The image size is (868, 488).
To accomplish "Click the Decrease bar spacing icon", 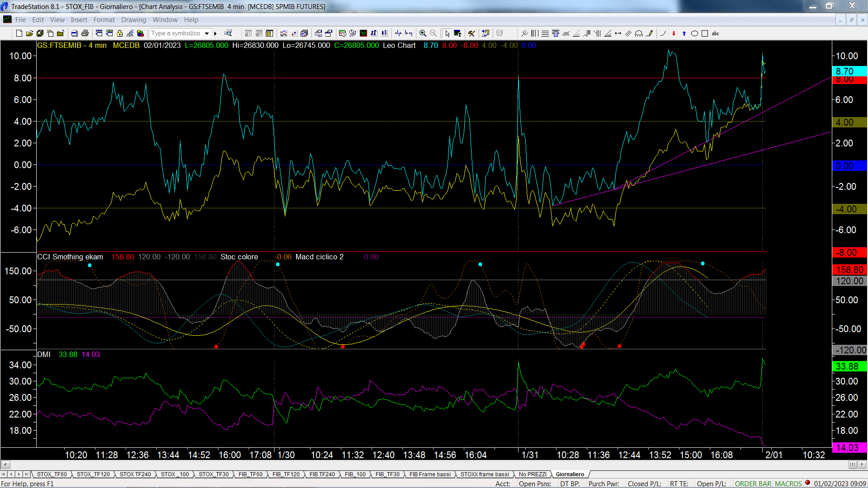I will tap(398, 33).
